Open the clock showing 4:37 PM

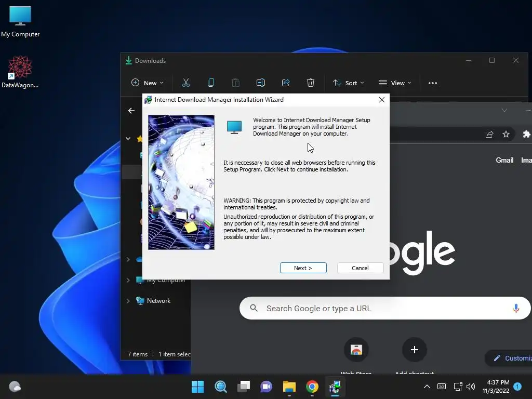[496, 387]
